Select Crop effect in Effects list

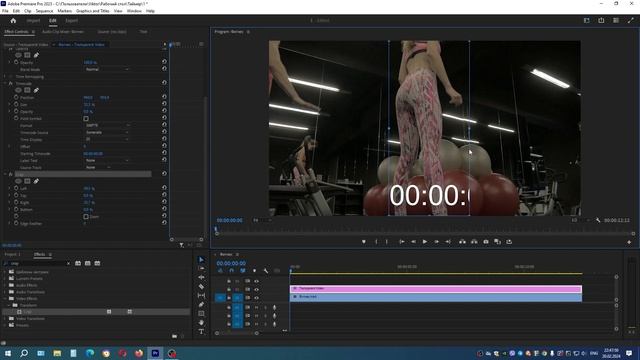(x=27, y=312)
